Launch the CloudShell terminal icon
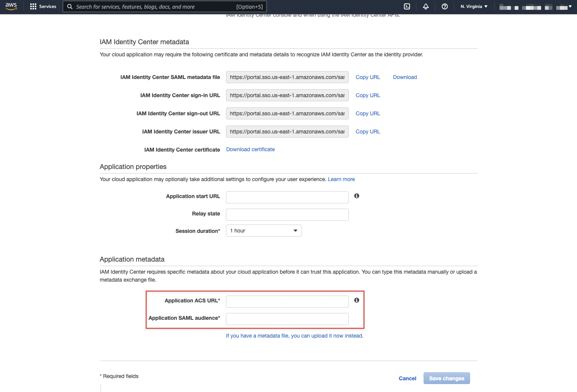The height and width of the screenshot is (392, 577). click(x=407, y=6)
